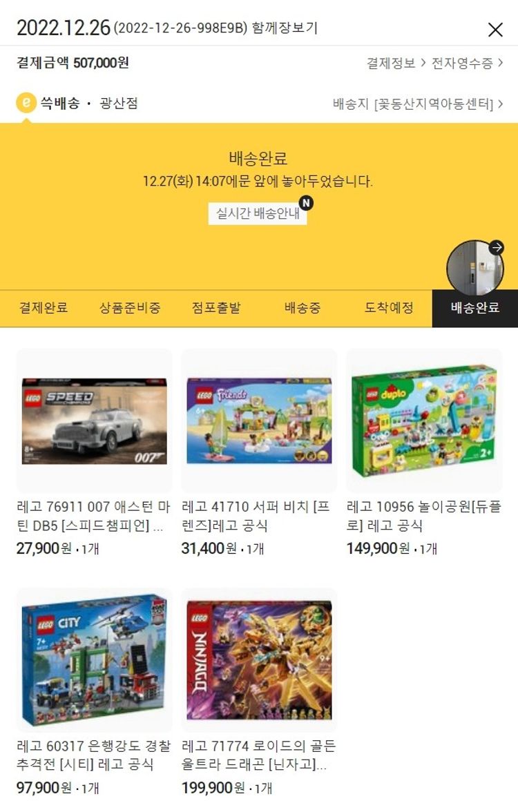This screenshot has width=518, height=812.
Task: Open the LEGO City police chase image
Action: point(94,660)
